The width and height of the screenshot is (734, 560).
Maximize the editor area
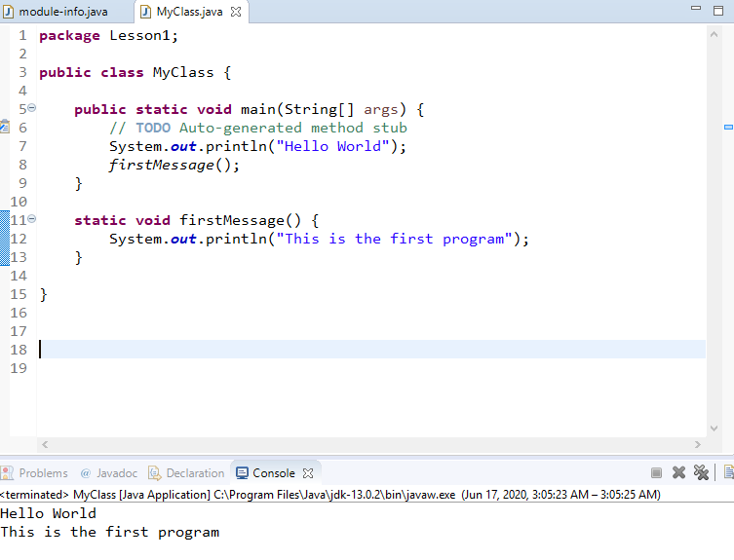pyautogui.click(x=718, y=11)
